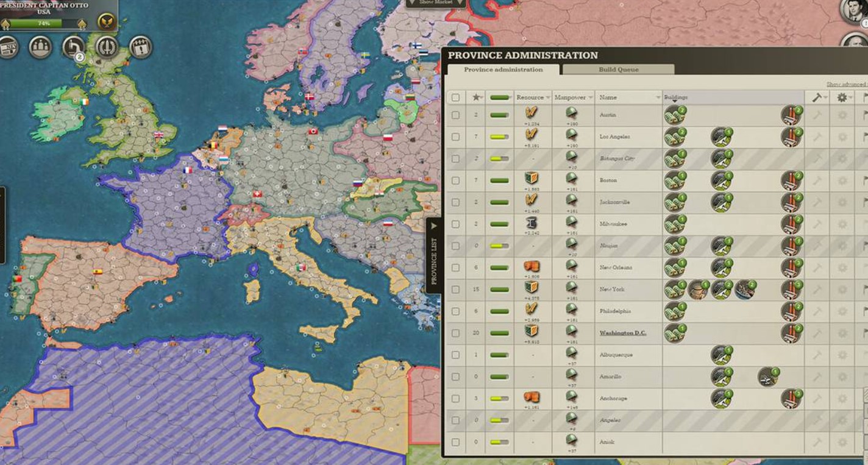
Task: Click the 74% rank progress bar
Action: (x=44, y=24)
